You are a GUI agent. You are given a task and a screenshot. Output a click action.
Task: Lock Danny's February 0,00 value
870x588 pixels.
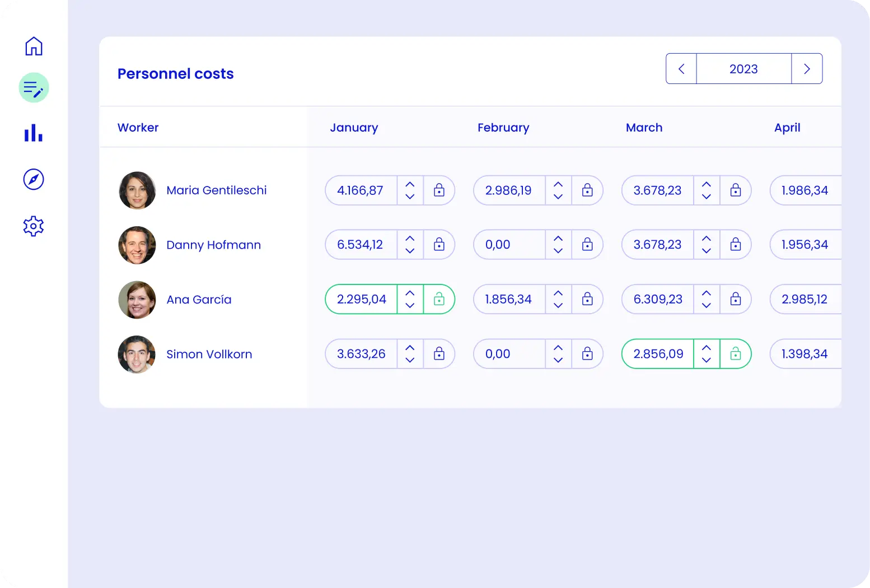587,245
